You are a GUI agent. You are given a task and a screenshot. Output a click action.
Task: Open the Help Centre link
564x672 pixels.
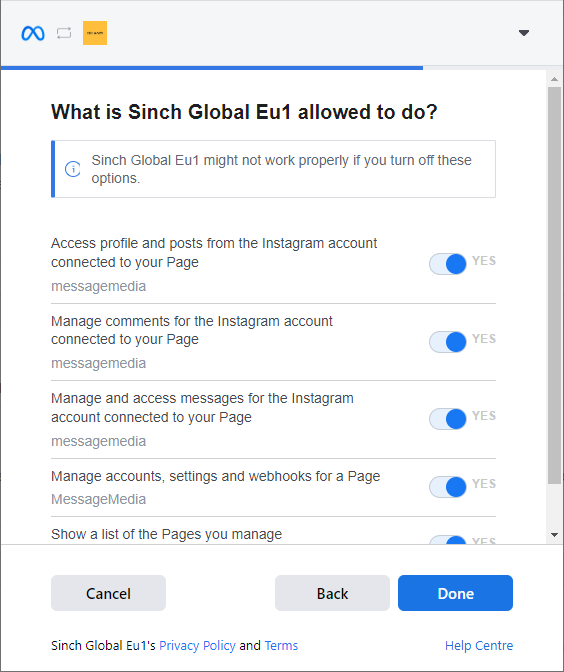(479, 645)
